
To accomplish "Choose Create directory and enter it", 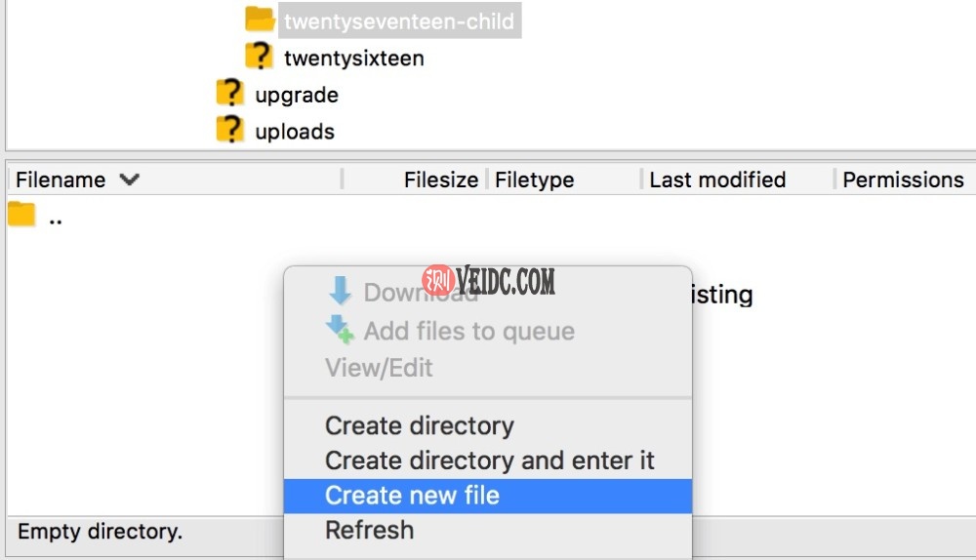I will [x=489, y=460].
